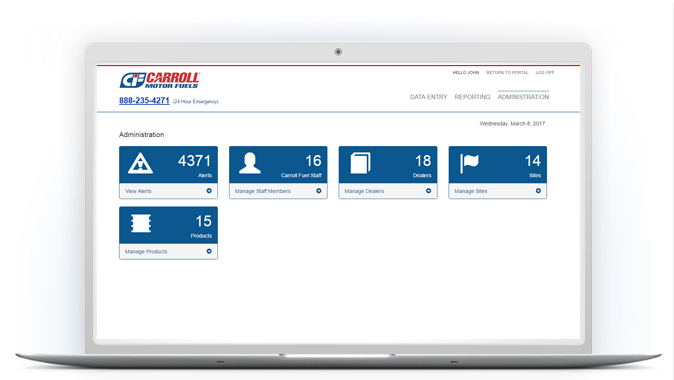Click the 888-235-4271 emergency phone link
This screenshot has height=380, width=674.
pyautogui.click(x=144, y=101)
